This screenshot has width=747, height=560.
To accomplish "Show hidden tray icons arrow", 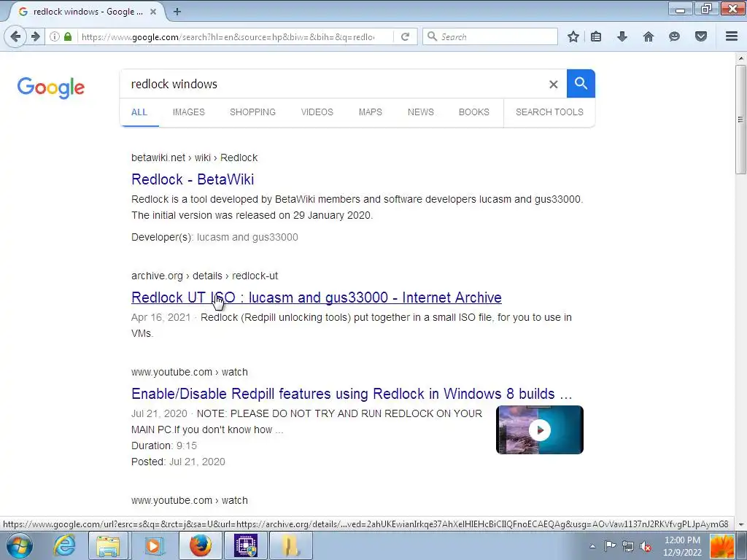I will tap(592, 546).
